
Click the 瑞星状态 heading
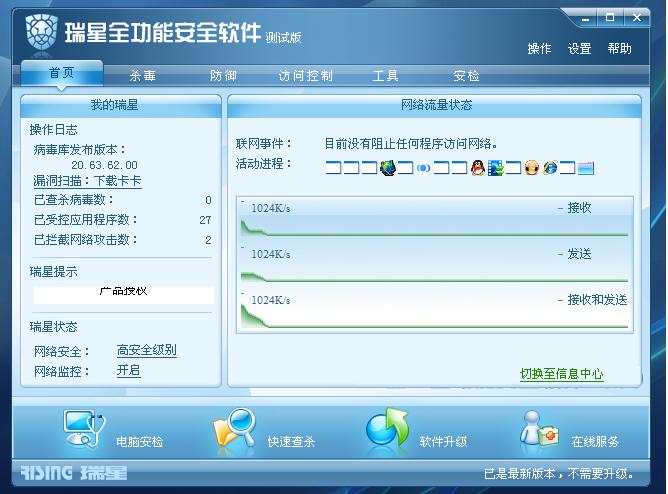tap(54, 327)
